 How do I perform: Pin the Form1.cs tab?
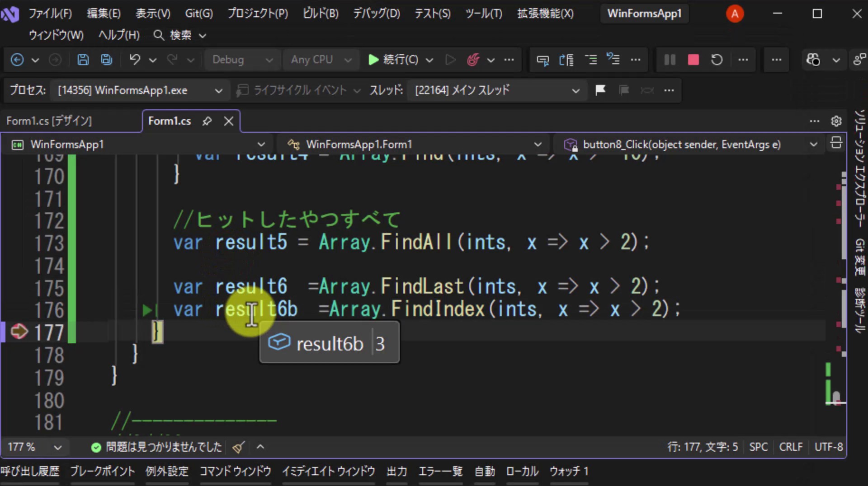[207, 121]
